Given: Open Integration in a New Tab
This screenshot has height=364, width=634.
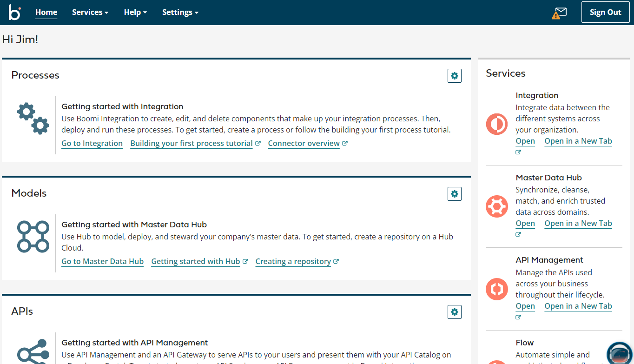Looking at the screenshot, I should pyautogui.click(x=578, y=141).
